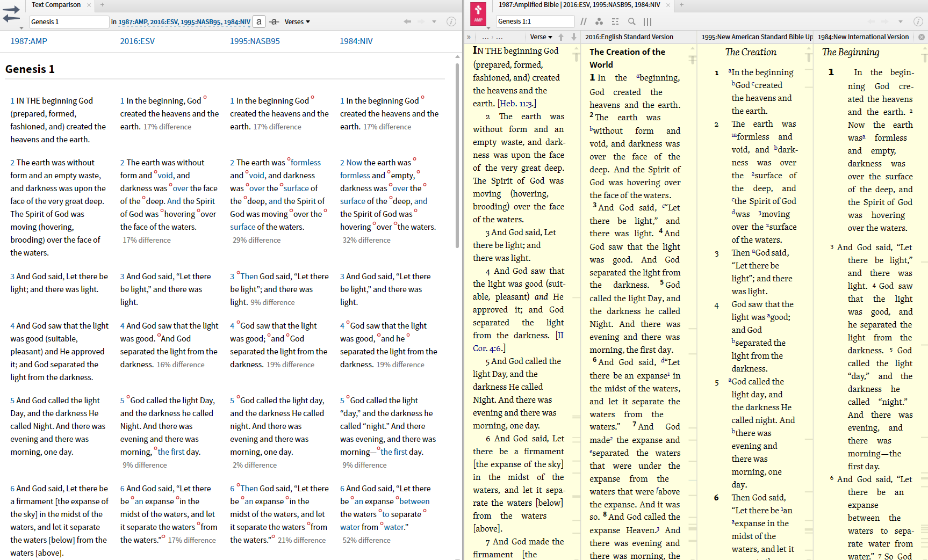The height and width of the screenshot is (560, 928).
Task: Add a new tab next to Text Comparison
Action: pos(102,5)
